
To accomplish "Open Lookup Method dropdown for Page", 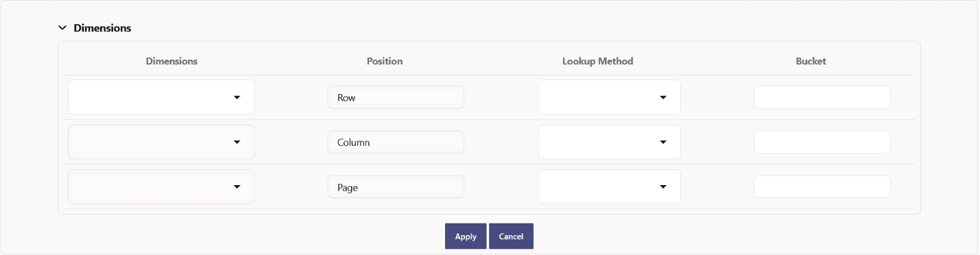I will pyautogui.click(x=609, y=186).
